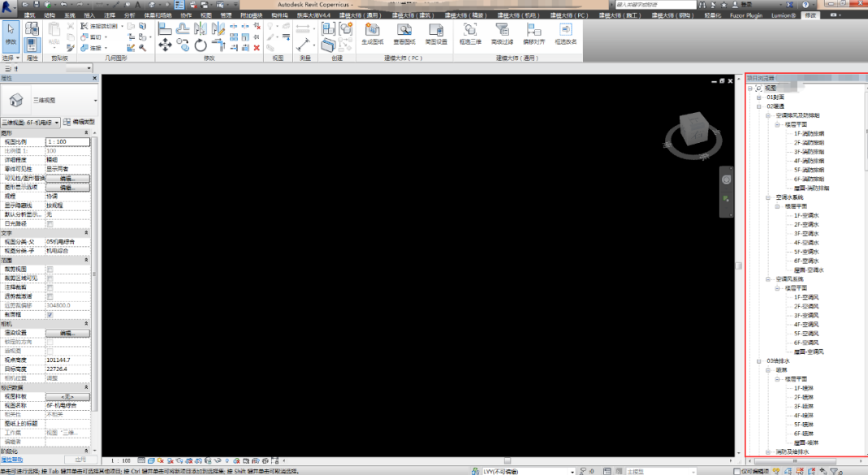This screenshot has height=475, width=868.
Task: Click the keyword search box in title bar
Action: tap(655, 4)
